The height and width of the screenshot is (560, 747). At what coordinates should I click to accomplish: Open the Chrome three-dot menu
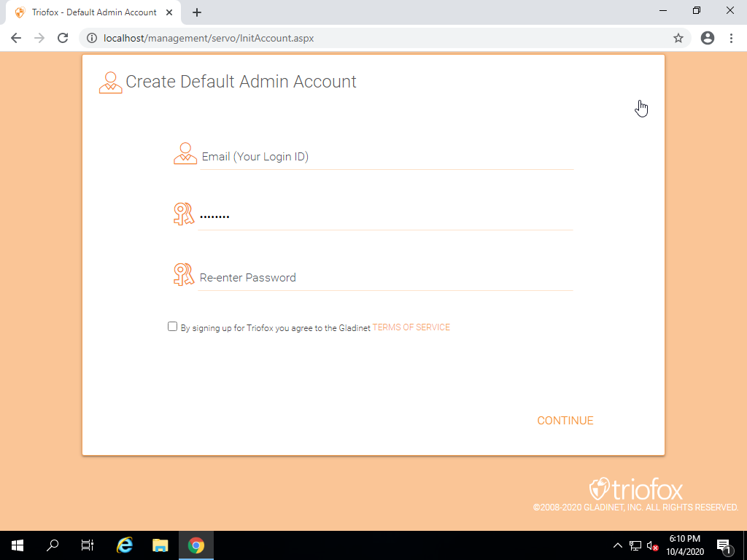pyautogui.click(x=731, y=38)
